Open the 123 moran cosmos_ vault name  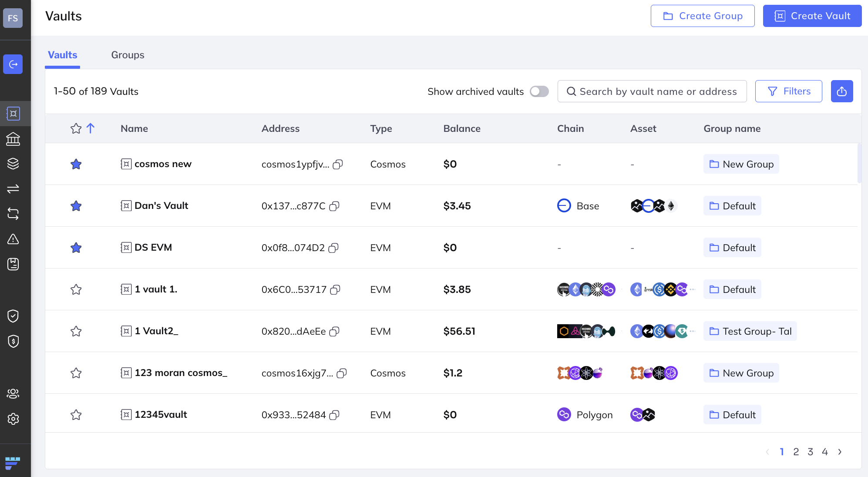[x=181, y=373]
